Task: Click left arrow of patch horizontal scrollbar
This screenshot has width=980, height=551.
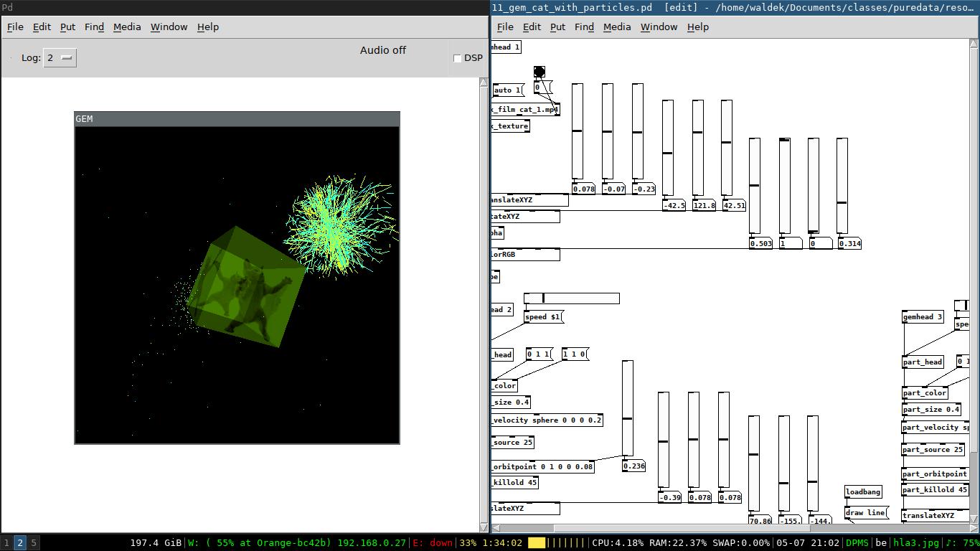Action: click(496, 528)
